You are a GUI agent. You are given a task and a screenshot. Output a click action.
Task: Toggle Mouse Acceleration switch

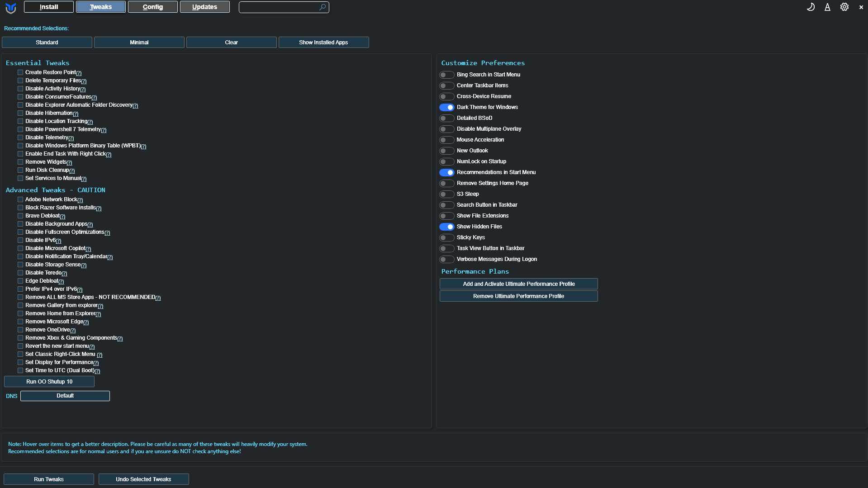[x=447, y=140]
